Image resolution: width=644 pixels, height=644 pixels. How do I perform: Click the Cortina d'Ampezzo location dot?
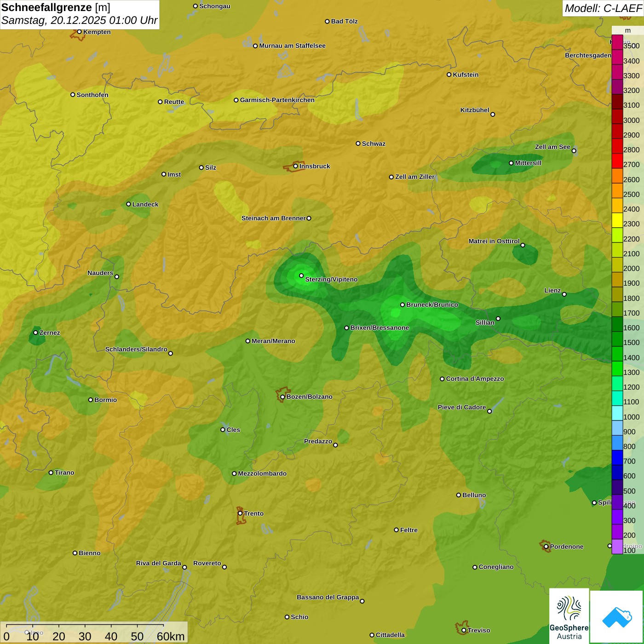pyautogui.click(x=442, y=379)
